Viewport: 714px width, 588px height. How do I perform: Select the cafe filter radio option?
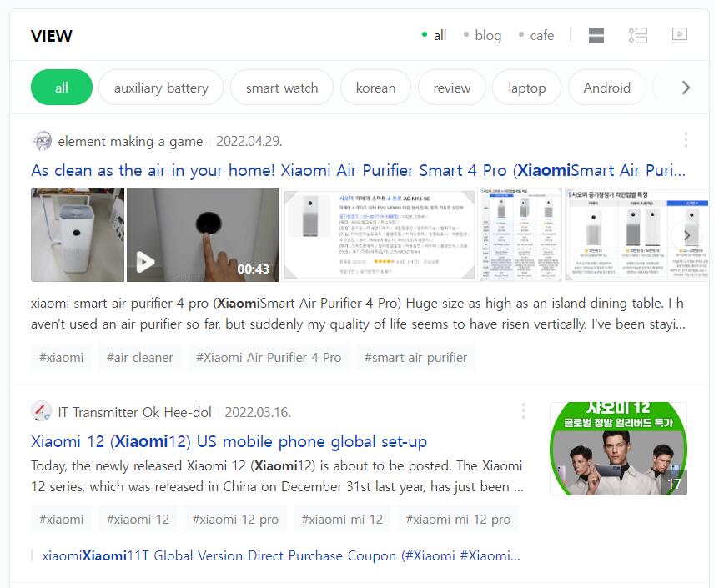tap(536, 35)
